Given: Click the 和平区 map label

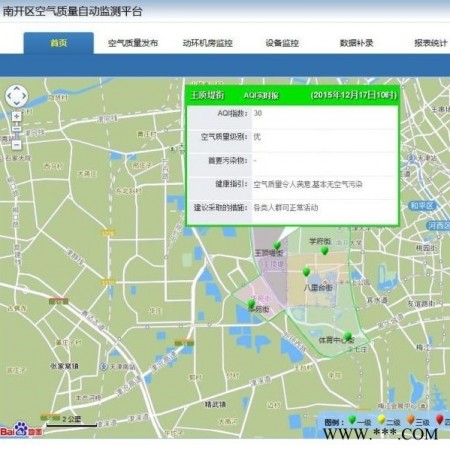Looking at the screenshot, I should coord(422,205).
